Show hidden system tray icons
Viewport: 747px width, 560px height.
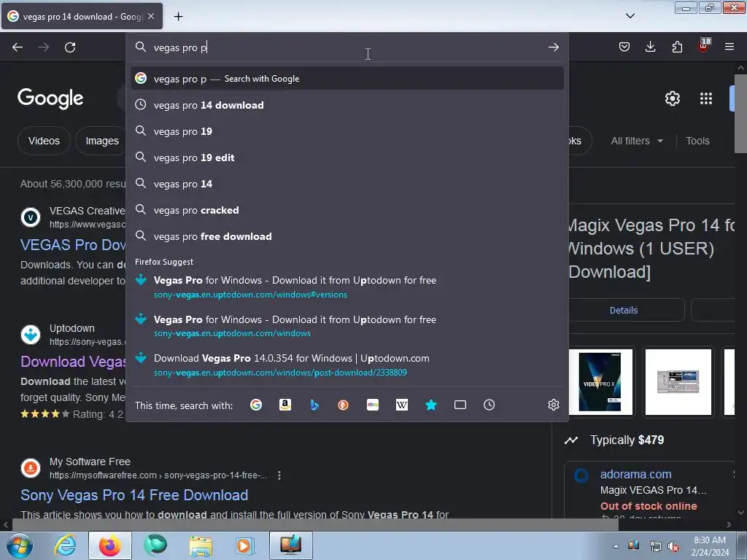(616, 546)
